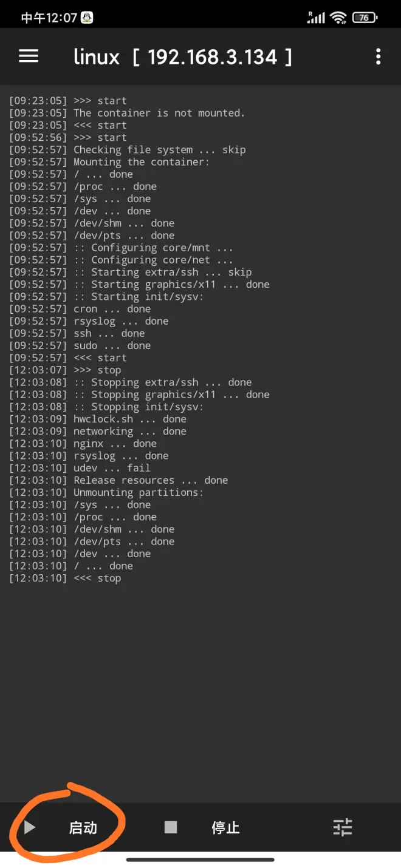Open container properties via sliders icon
The image size is (401, 868).
343,827
